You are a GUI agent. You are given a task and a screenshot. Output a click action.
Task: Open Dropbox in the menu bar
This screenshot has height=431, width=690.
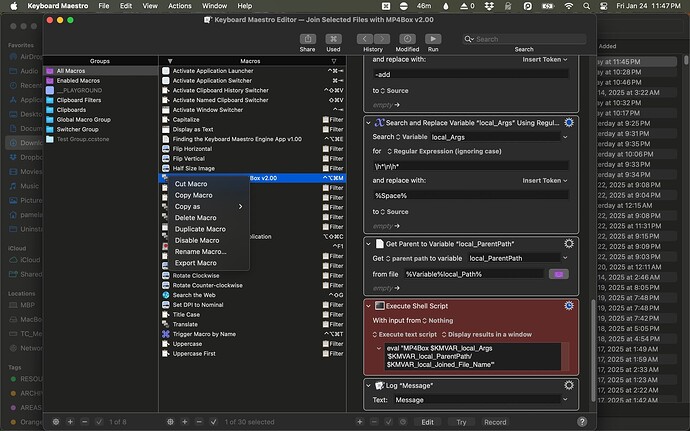tap(489, 6)
